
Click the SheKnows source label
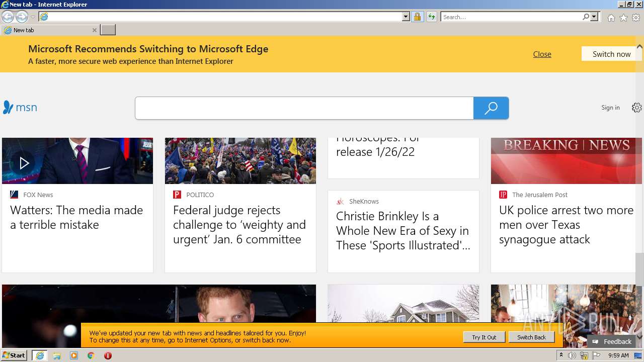[364, 201]
